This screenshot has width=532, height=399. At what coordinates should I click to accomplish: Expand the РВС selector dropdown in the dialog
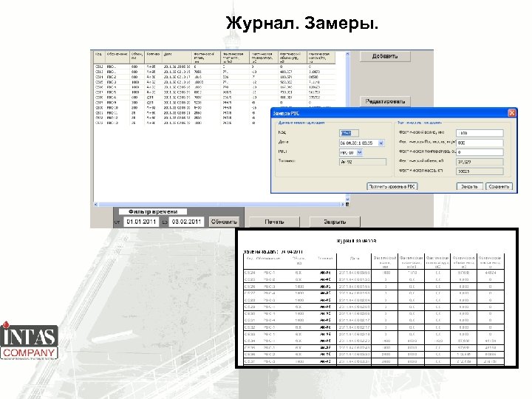[x=360, y=152]
